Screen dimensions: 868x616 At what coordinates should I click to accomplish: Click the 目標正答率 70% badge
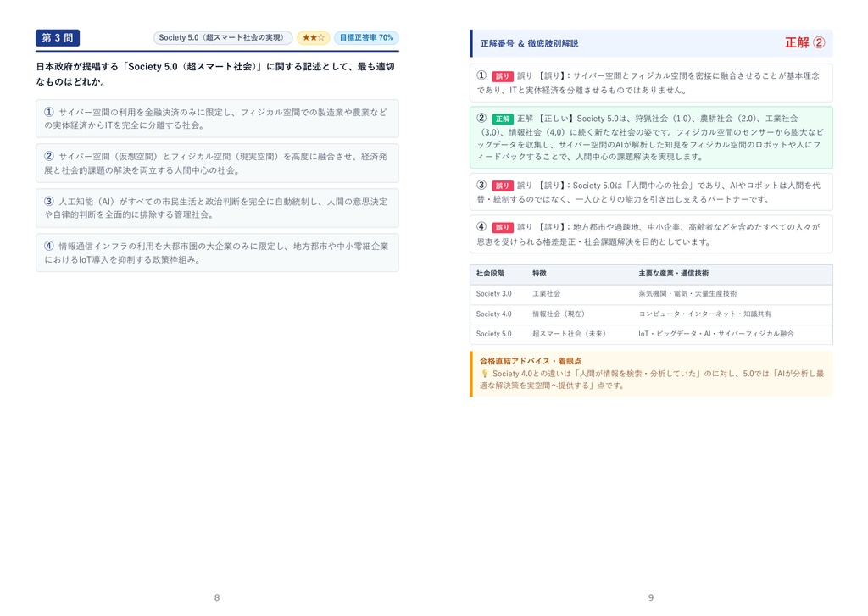click(x=366, y=37)
